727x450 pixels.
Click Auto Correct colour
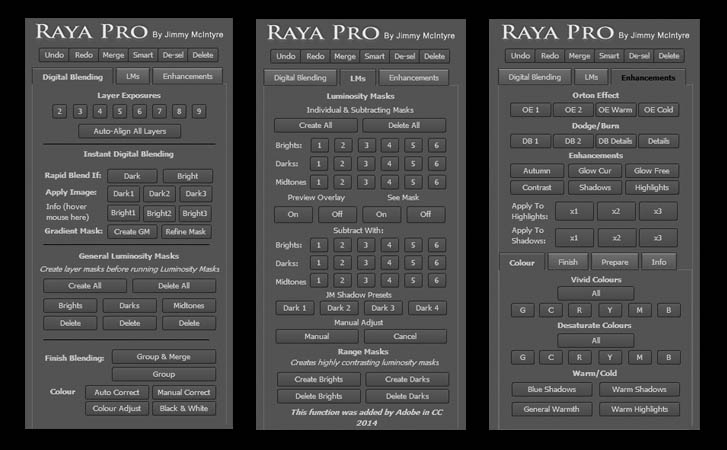point(117,392)
